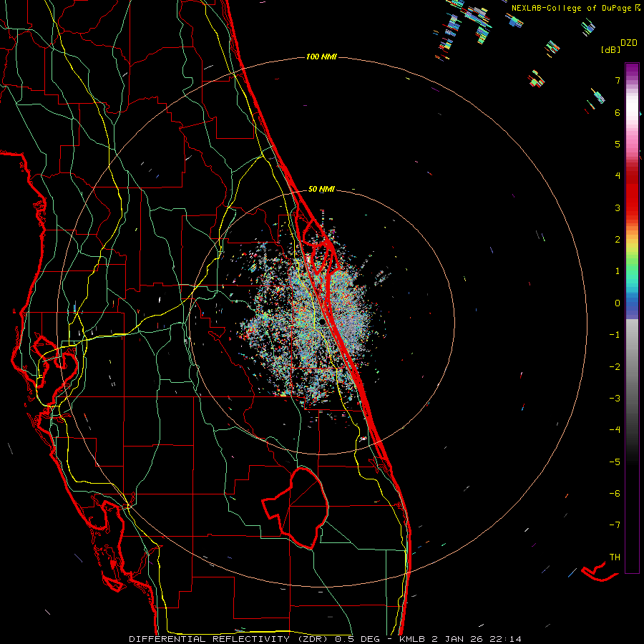Click the -5 tick label on the scale

click(615, 462)
